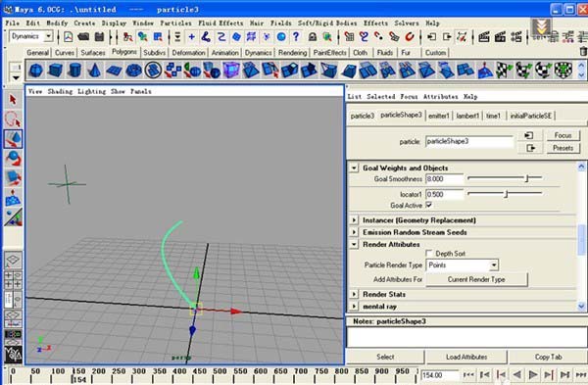Screen dimensions: 588x385
Task: Open the Particle Render Type dropdown
Action: [x=494, y=265]
